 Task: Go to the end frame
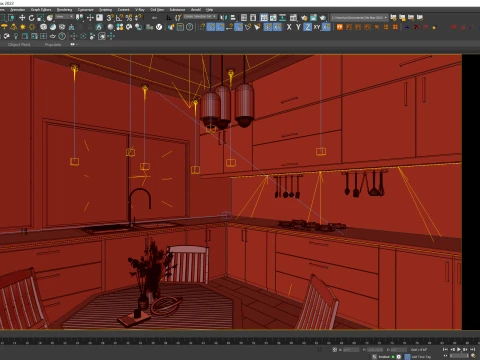click(472, 349)
